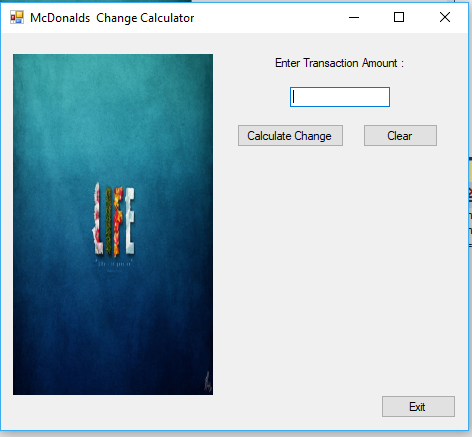Click the 'McDonalds Change Calculator' title text
472x437 pixels.
[112, 18]
